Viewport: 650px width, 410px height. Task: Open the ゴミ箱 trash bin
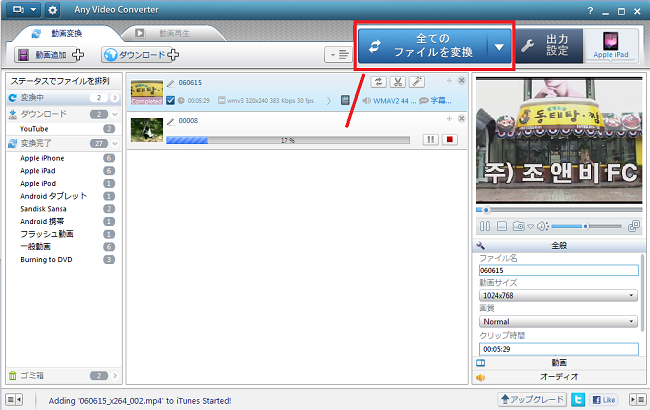click(63, 376)
